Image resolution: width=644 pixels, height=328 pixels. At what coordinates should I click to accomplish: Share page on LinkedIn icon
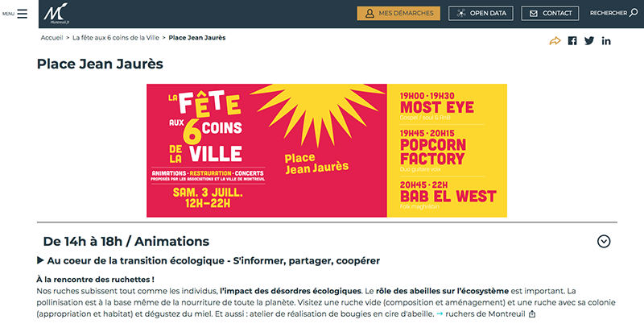tap(606, 40)
